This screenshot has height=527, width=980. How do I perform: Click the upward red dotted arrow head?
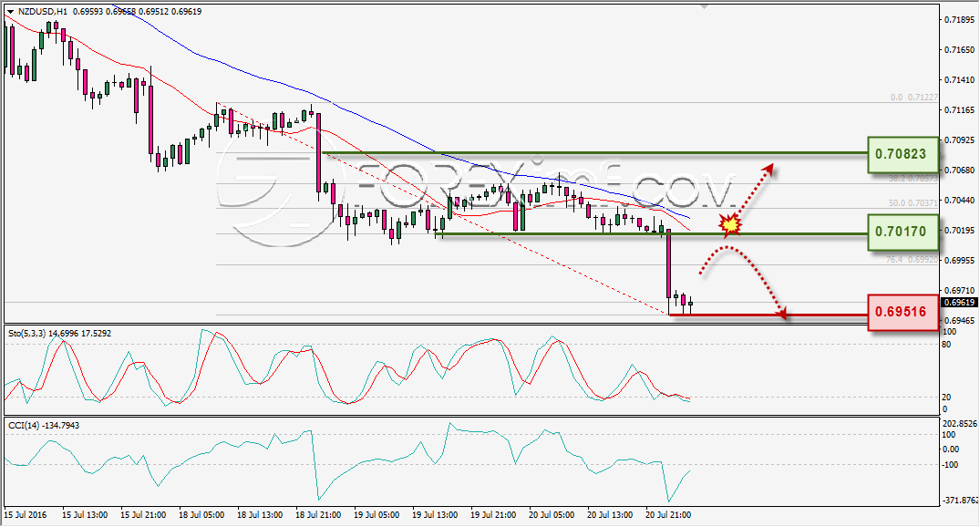pyautogui.click(x=769, y=168)
